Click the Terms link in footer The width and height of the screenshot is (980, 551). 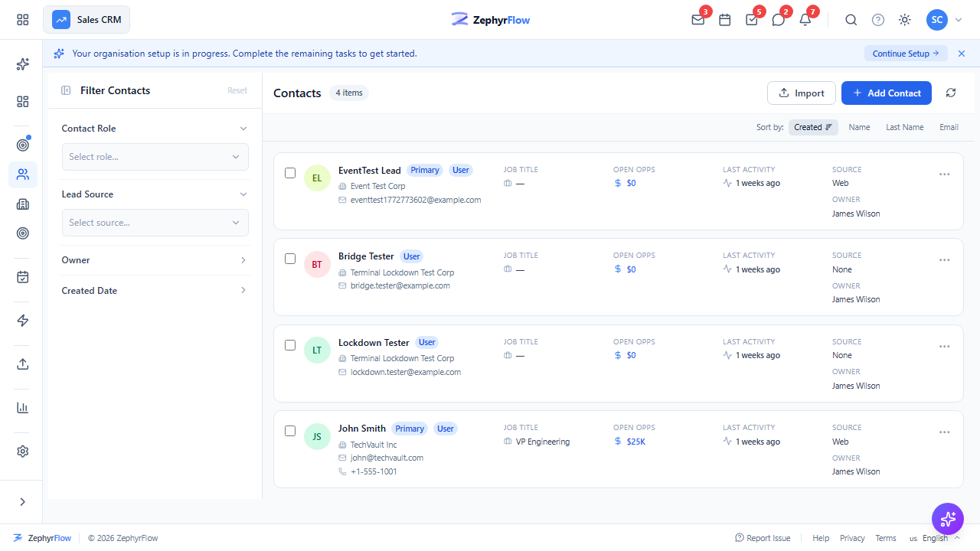click(886, 538)
